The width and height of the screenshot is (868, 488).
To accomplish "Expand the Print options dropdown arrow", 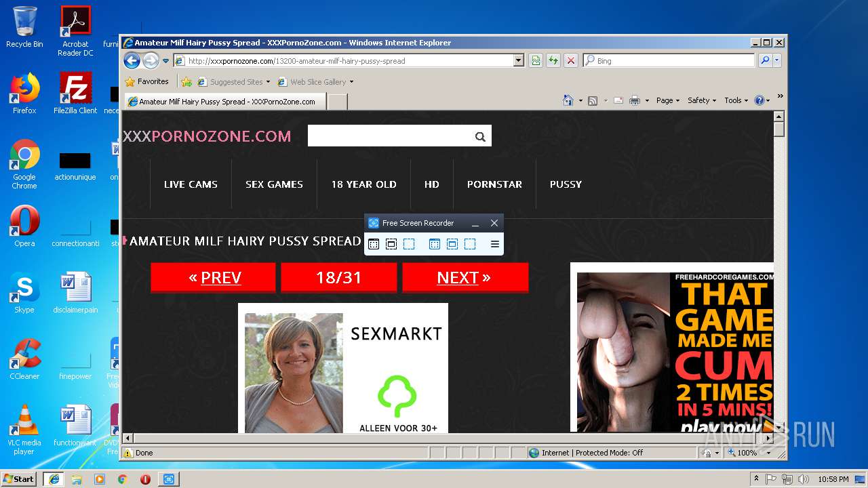I will [x=647, y=100].
